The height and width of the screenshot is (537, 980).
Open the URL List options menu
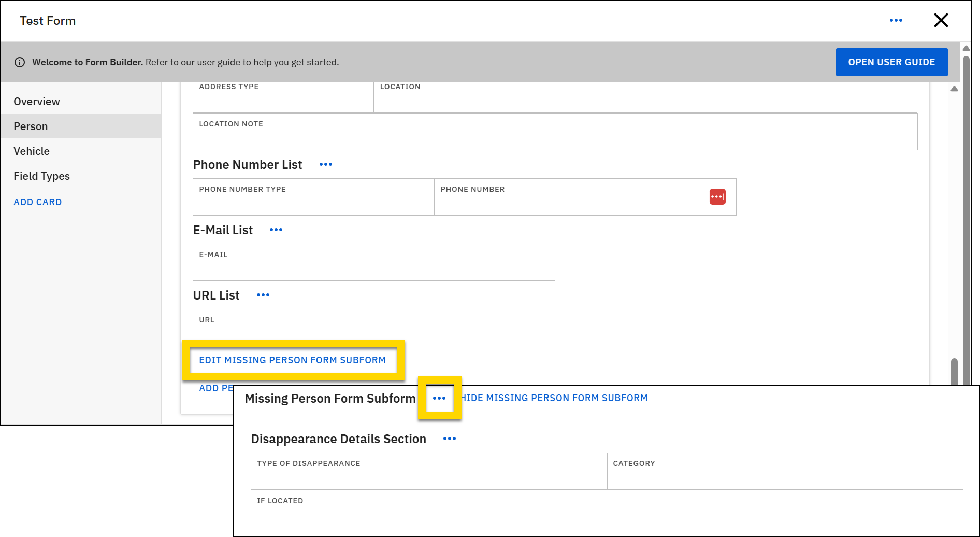click(x=263, y=295)
